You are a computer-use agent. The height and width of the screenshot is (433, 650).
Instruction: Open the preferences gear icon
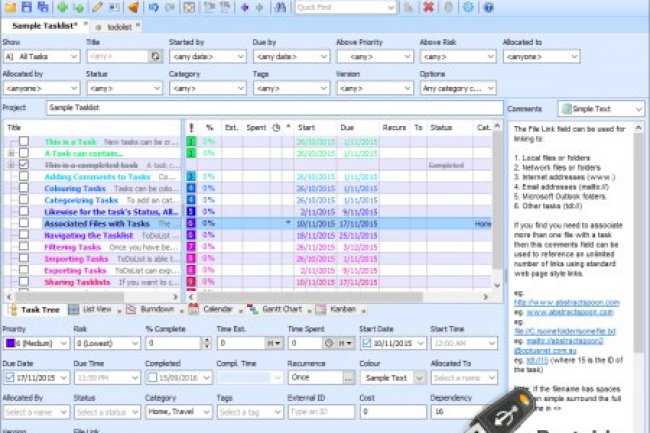click(468, 7)
